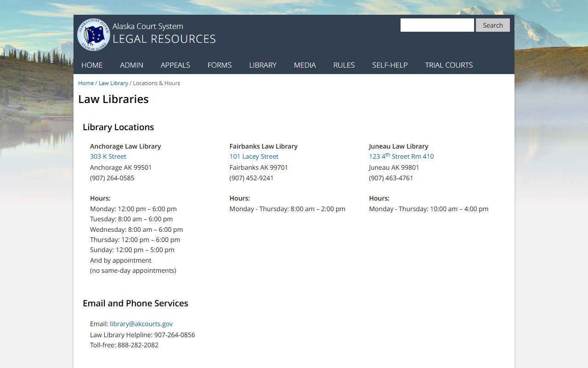The width and height of the screenshot is (588, 368).
Task: Click 'Monday: 12:00 pm – 6:00 pm' hours
Action: point(133,209)
